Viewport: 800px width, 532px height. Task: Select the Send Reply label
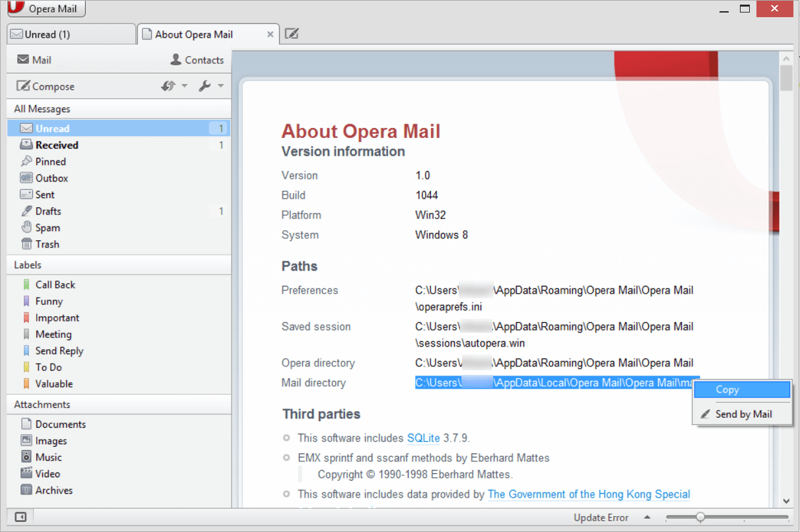tap(119, 350)
